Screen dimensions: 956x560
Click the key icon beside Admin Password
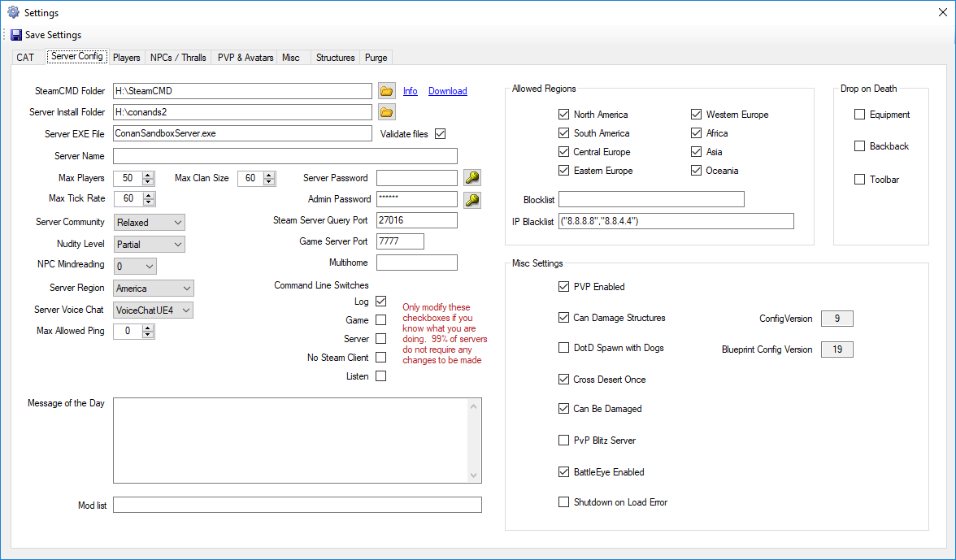point(471,199)
